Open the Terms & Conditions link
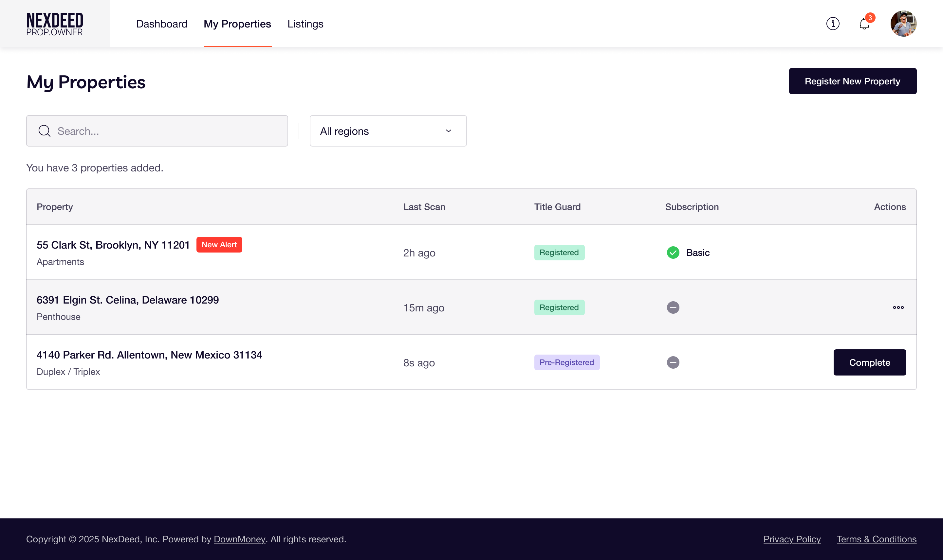 click(x=876, y=539)
